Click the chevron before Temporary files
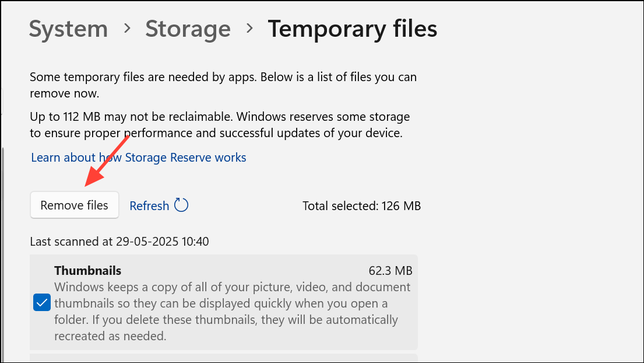Screen dimensions: 644x363 tap(249, 29)
